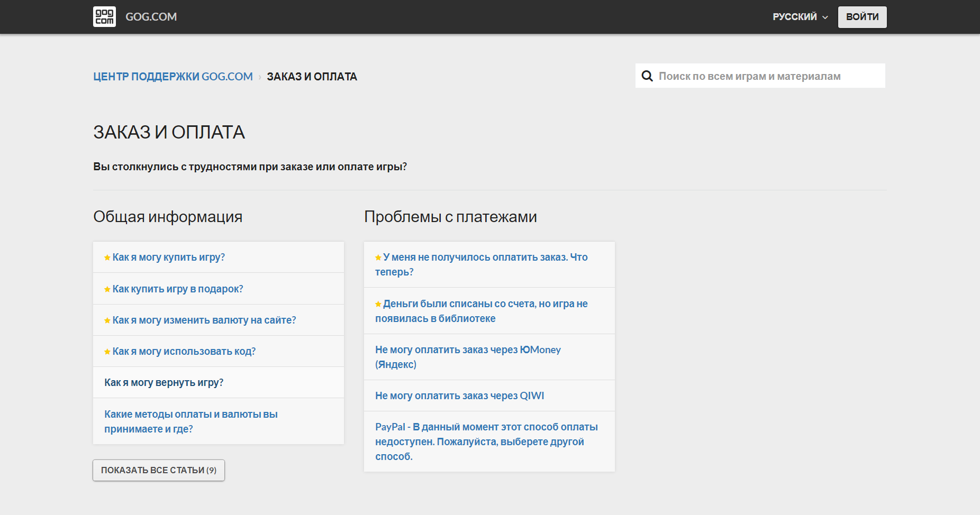Open article Как я могу вернуть игру?
Viewport: 980px width, 515px height.
pos(164,383)
